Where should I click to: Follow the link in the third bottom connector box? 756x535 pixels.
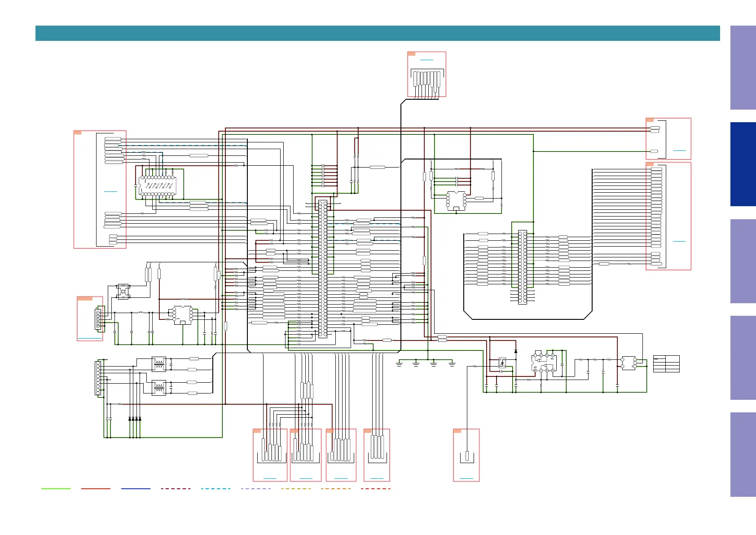click(341, 478)
